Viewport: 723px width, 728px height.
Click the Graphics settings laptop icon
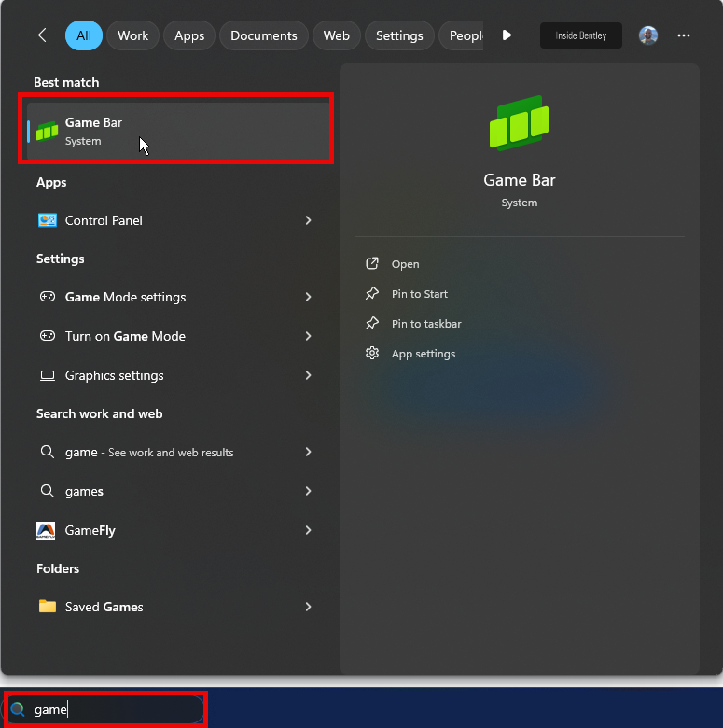coord(48,375)
